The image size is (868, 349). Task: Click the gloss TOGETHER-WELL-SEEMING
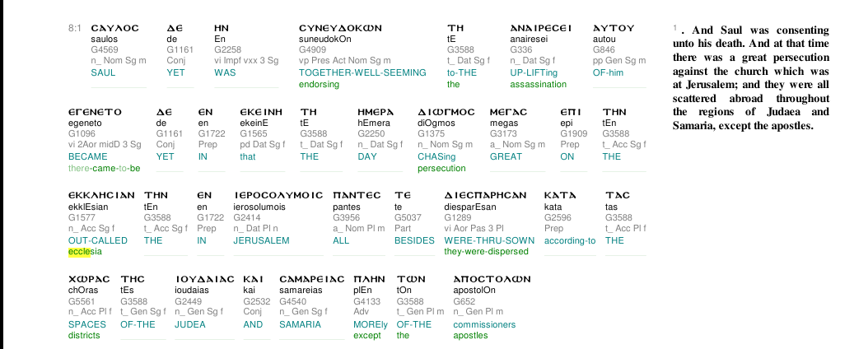click(362, 72)
